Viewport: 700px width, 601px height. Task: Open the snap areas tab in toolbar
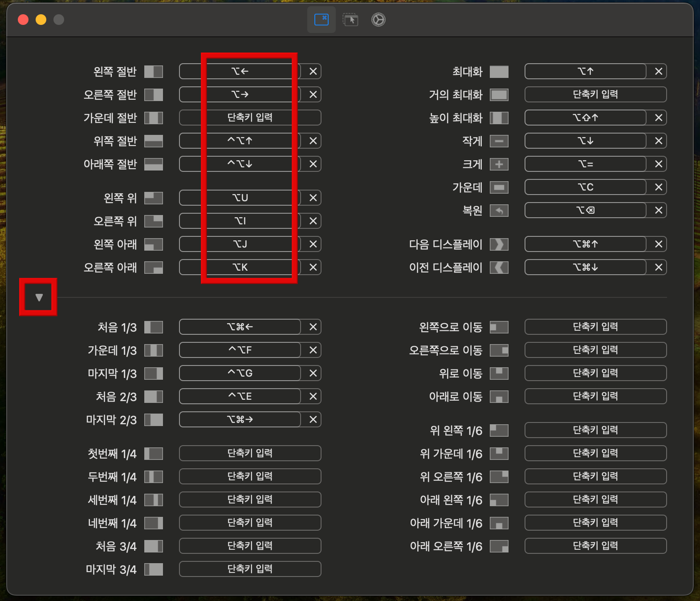click(x=350, y=20)
